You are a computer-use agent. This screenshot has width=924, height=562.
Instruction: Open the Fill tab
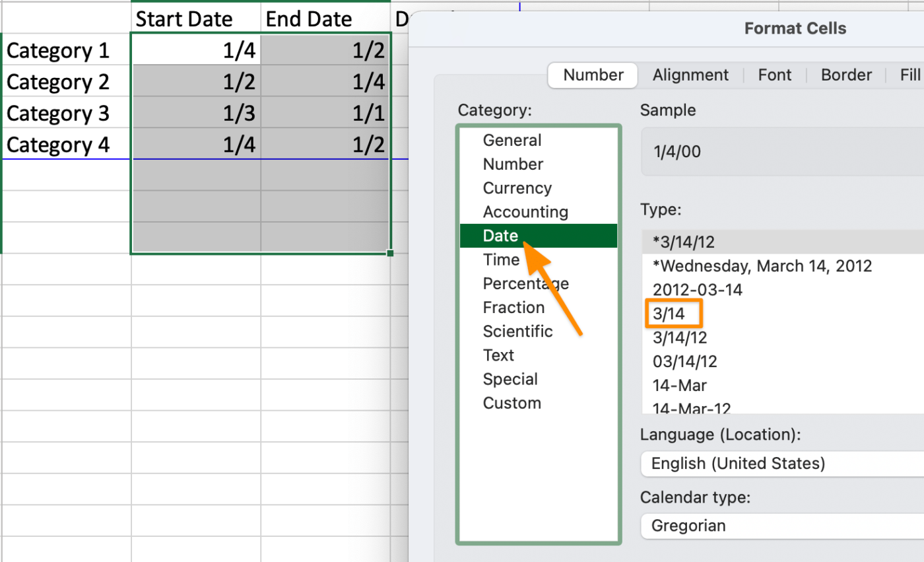click(910, 75)
